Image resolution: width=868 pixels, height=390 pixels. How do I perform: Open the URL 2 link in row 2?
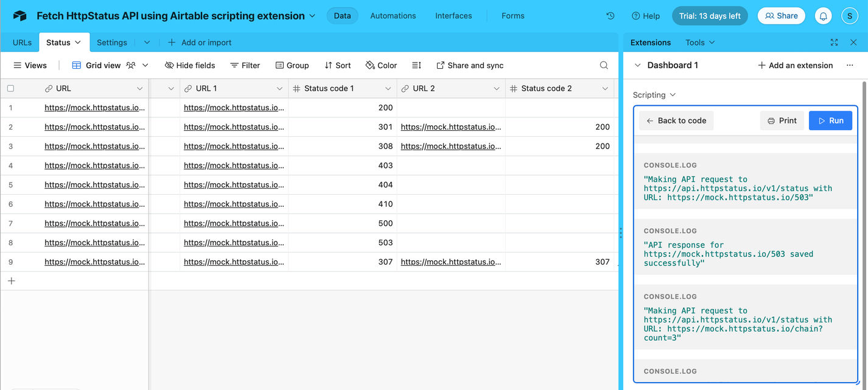coord(450,127)
